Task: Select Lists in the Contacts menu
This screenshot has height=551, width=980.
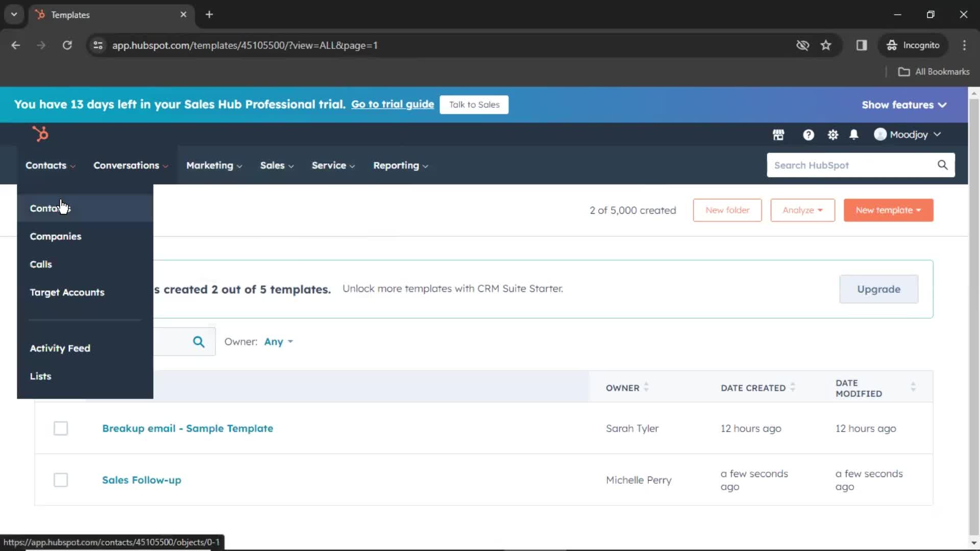Action: coord(85,376)
